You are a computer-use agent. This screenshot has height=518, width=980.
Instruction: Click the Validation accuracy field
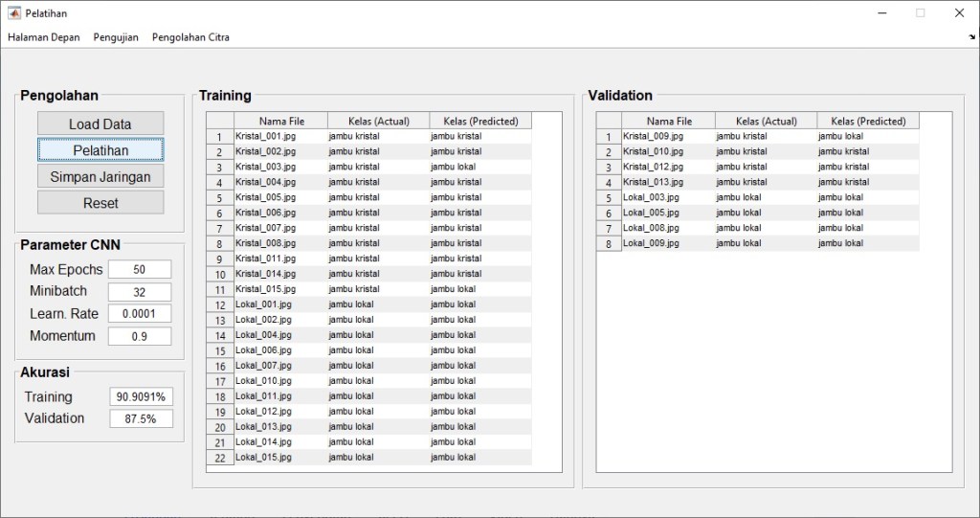pyautogui.click(x=141, y=418)
